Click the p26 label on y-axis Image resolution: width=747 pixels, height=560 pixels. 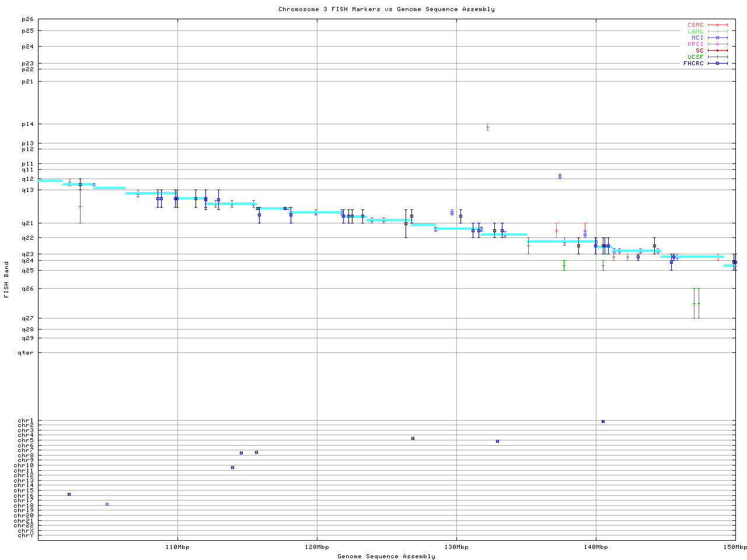[27, 19]
